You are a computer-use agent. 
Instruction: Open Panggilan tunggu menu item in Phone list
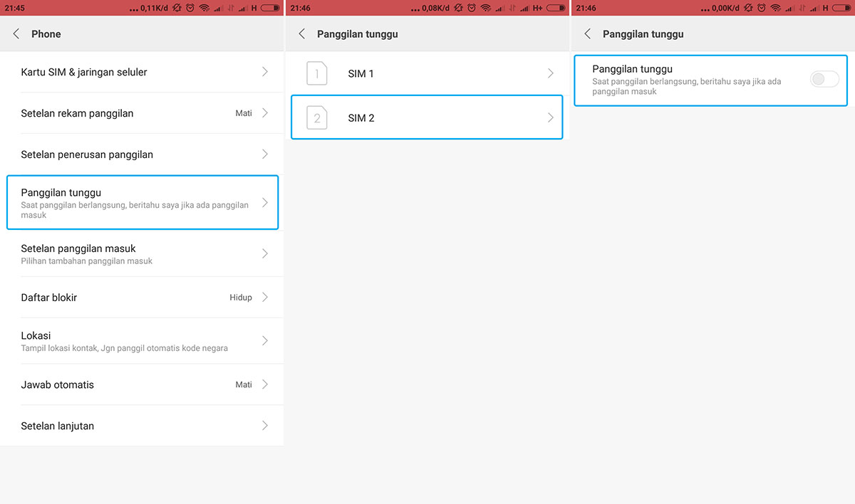pyautogui.click(x=142, y=202)
